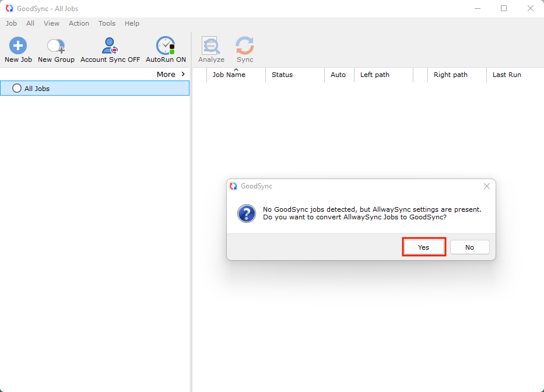
Task: Click the GoodSync logo in the dialog titlebar
Action: point(233,186)
